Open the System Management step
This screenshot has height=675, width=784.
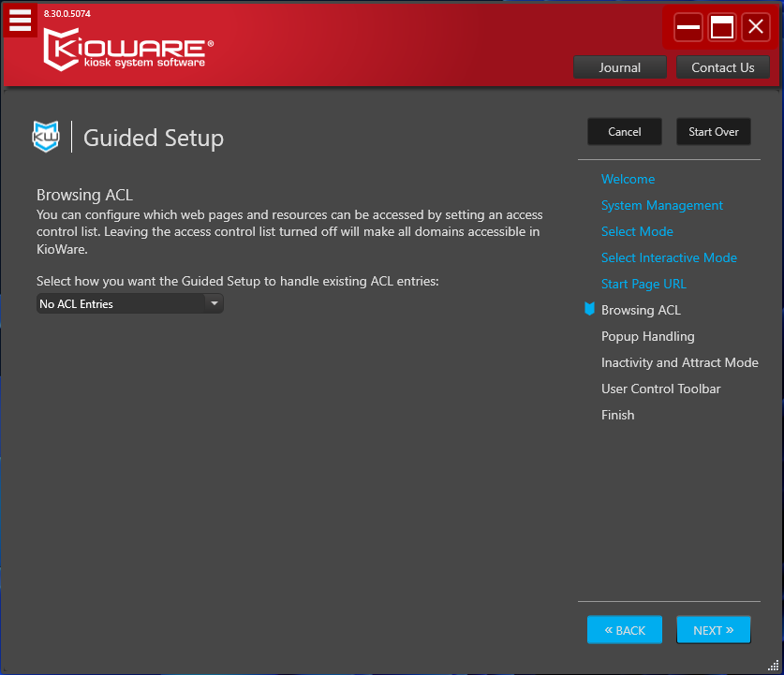click(x=661, y=205)
